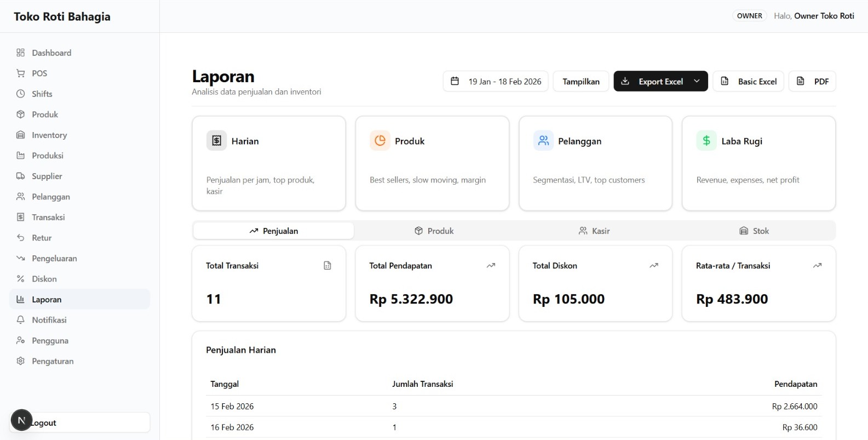Expand the Export Excel dropdown chevron
Viewport: 868px width, 440px height.
pos(697,81)
